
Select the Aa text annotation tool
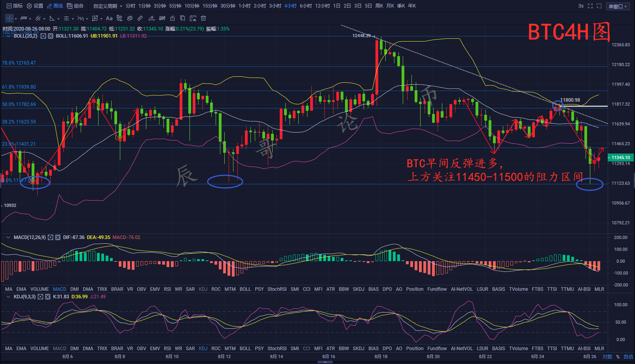point(109,18)
